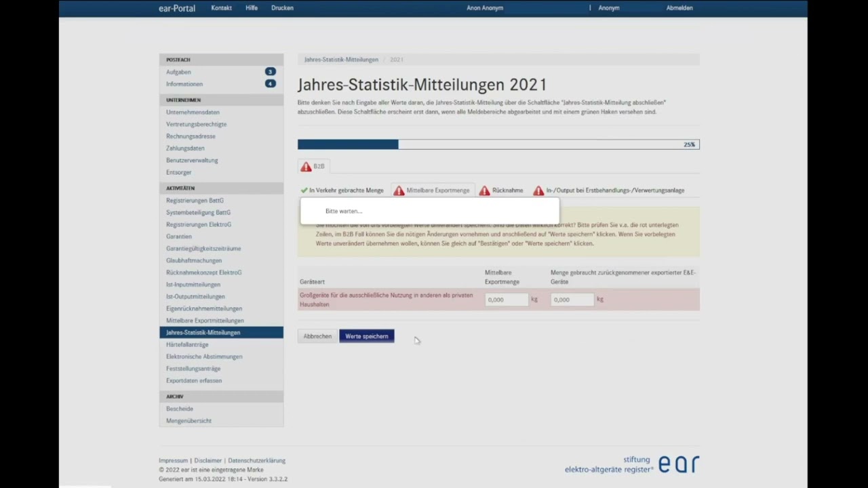This screenshot has width=868, height=488.
Task: Click the green checkmark icon
Action: pyautogui.click(x=304, y=190)
